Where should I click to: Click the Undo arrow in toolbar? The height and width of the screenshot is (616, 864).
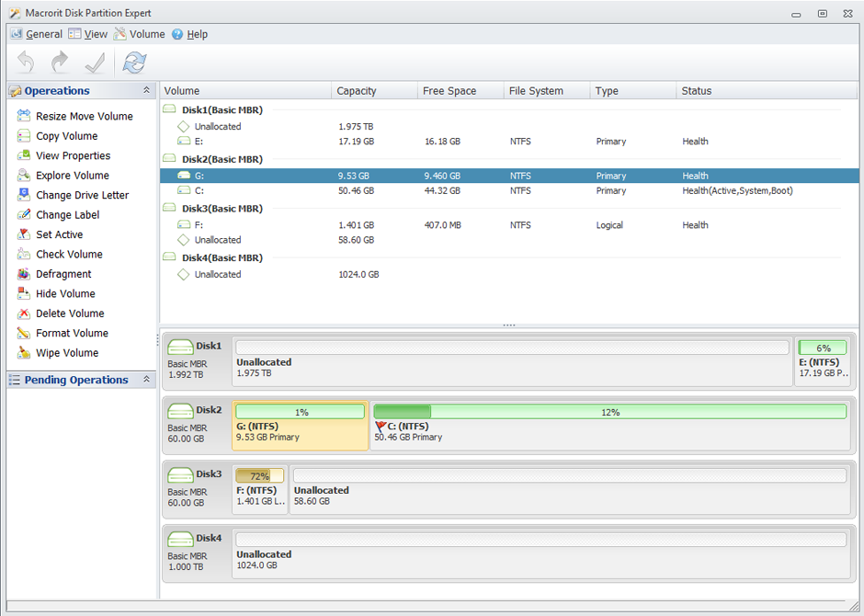click(x=26, y=63)
